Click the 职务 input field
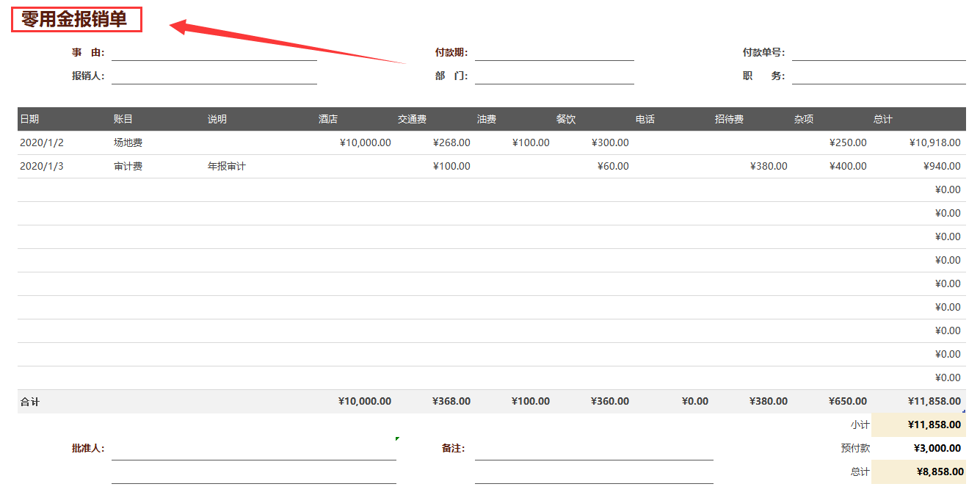Screen dimensions: 980x495 click(879, 76)
